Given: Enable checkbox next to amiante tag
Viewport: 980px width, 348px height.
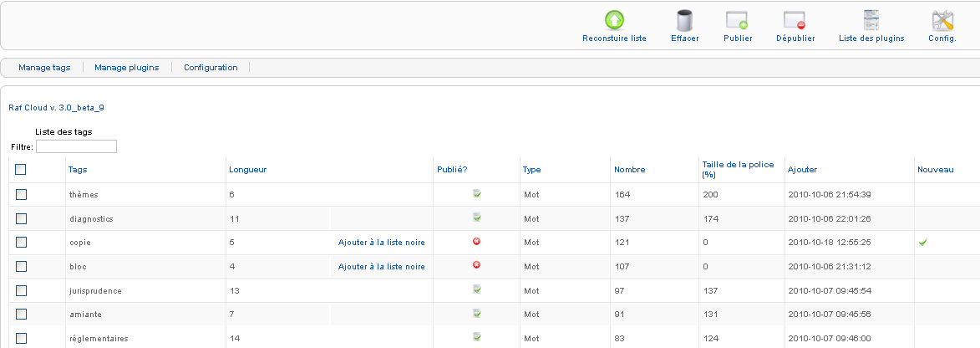Looking at the screenshot, I should tap(21, 314).
